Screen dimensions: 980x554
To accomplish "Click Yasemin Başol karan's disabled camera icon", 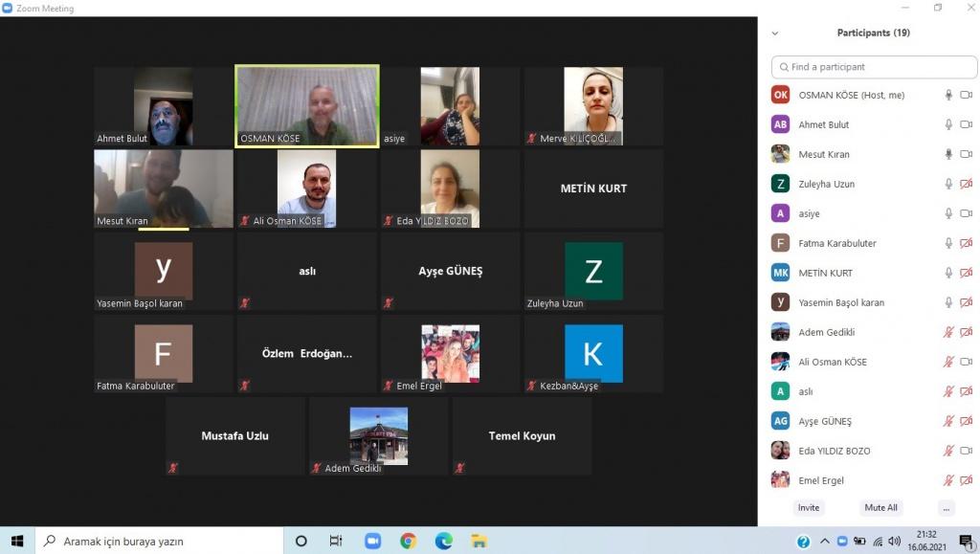I will pos(967,302).
